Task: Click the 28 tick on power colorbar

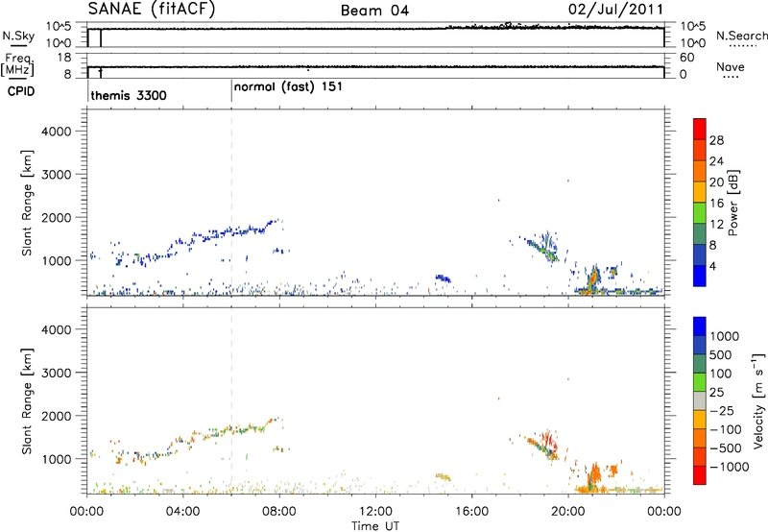Action: (716, 140)
